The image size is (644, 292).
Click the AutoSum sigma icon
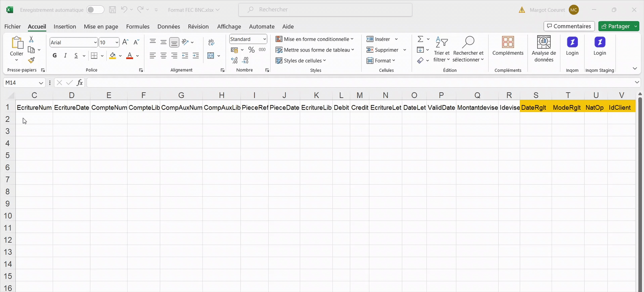[x=420, y=39]
